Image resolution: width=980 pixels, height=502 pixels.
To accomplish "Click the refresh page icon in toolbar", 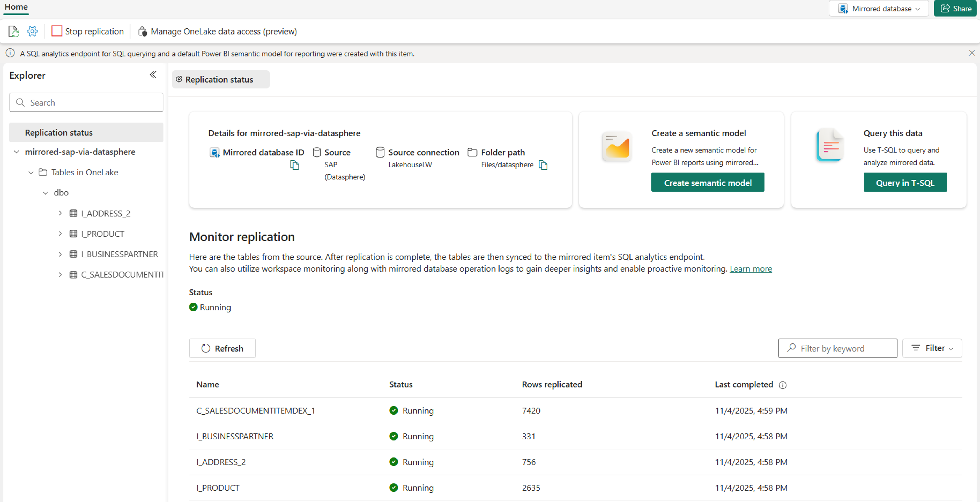I will pos(13,31).
